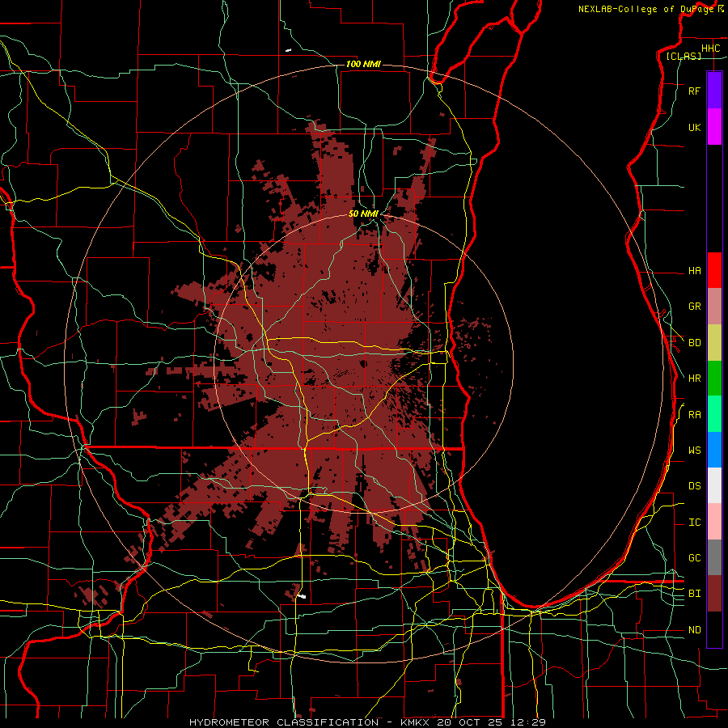728x728 pixels.
Task: Click the "[CLAS]" legend heading
Action: (684, 57)
